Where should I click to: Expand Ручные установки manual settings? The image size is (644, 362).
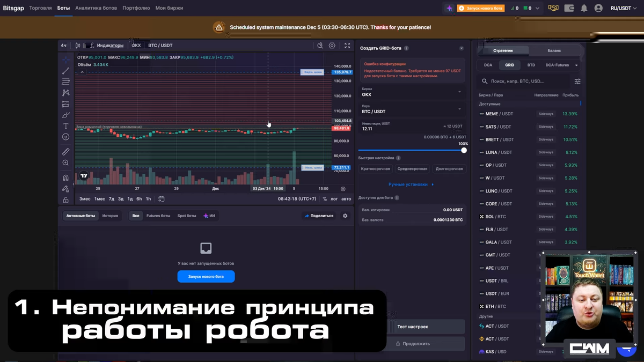click(x=412, y=184)
